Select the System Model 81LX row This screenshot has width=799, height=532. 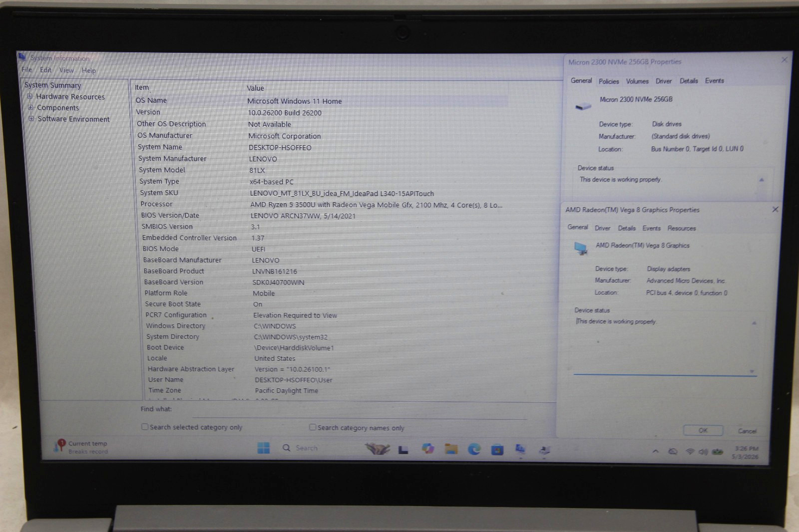coord(321,170)
